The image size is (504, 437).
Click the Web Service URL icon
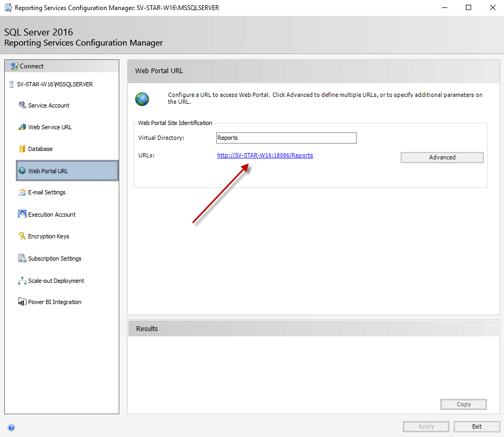(x=22, y=127)
